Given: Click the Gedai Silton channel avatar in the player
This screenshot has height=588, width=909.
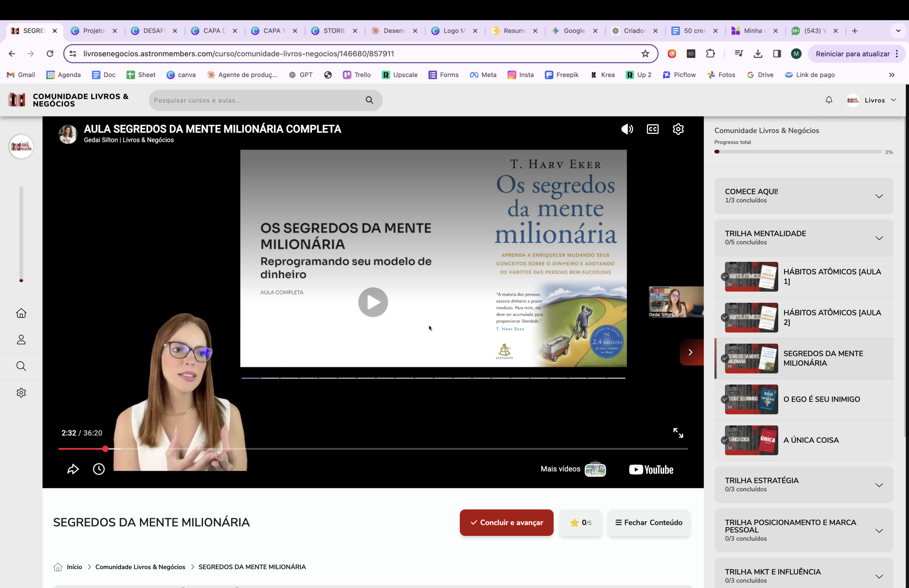Looking at the screenshot, I should [67, 134].
